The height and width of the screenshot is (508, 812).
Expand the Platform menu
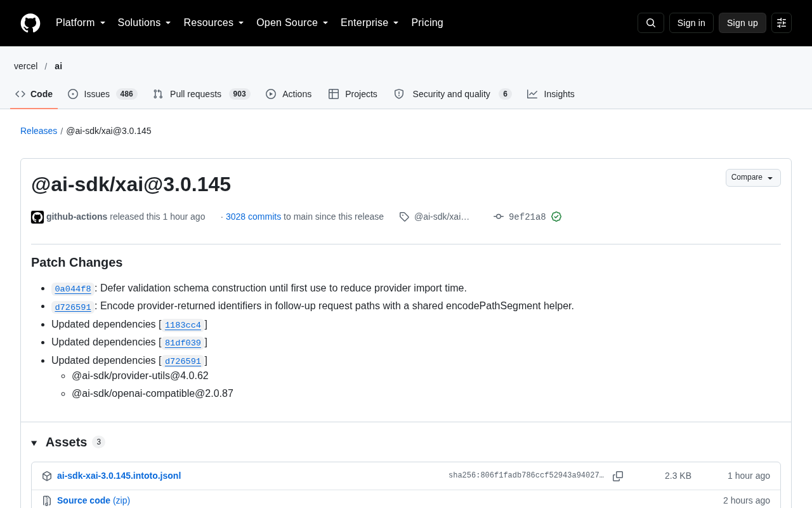coord(81,23)
